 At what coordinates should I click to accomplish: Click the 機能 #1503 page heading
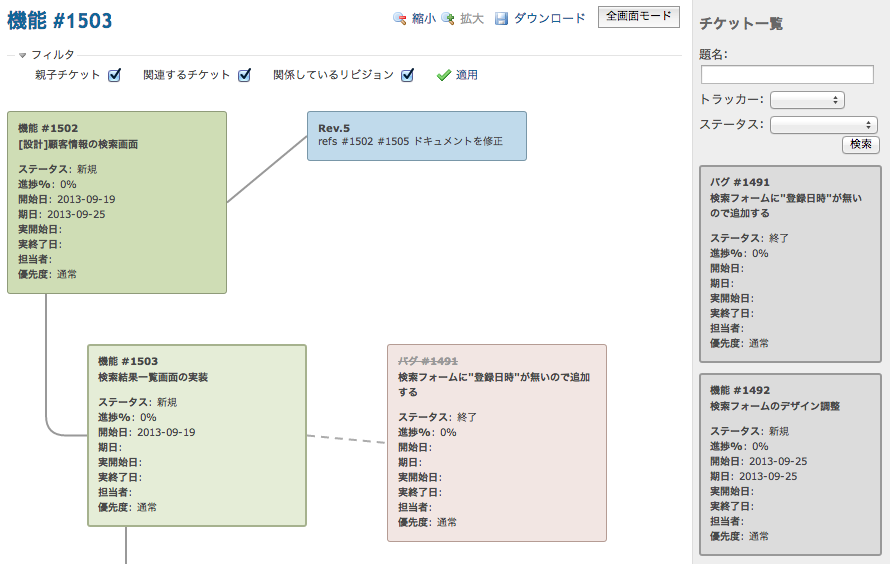[x=60, y=21]
